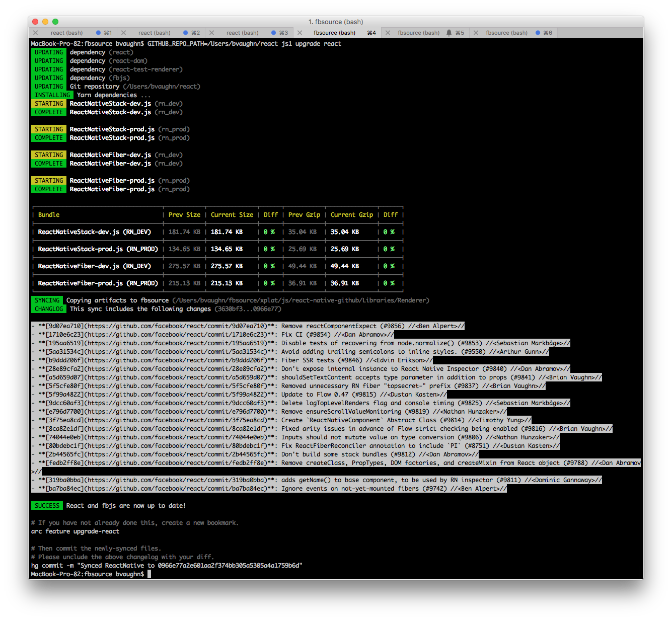Screen dimensions: 672x620
Task: Zoom the terminal window with the green button
Action: coord(55,22)
